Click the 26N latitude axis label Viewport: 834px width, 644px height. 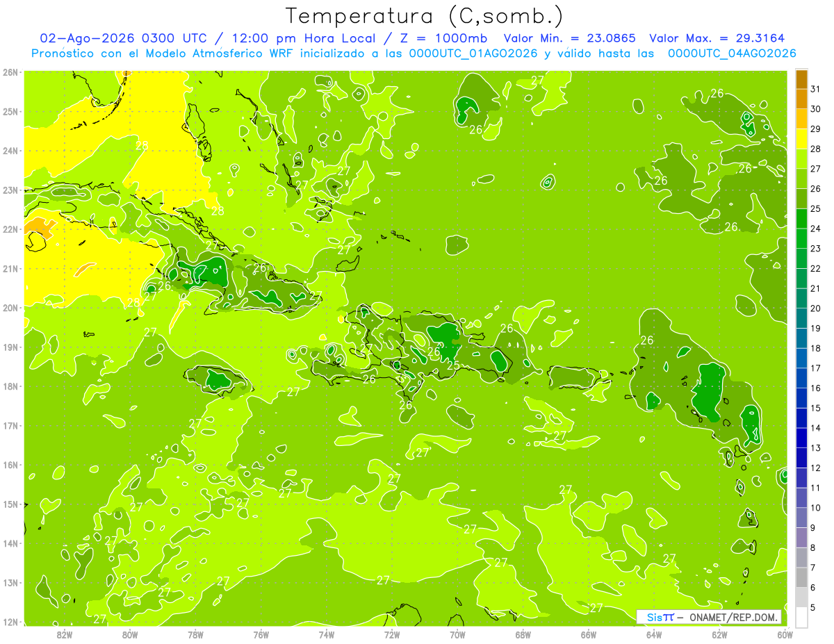10,72
